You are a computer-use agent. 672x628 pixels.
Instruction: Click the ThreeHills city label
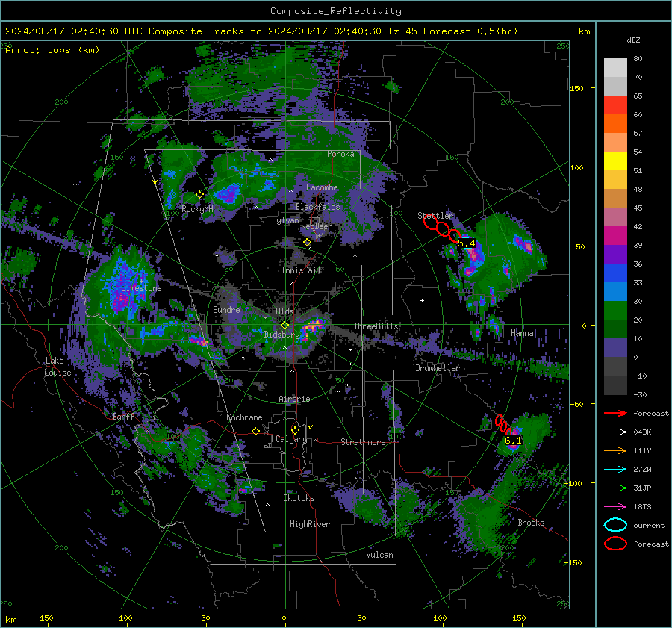(x=376, y=326)
